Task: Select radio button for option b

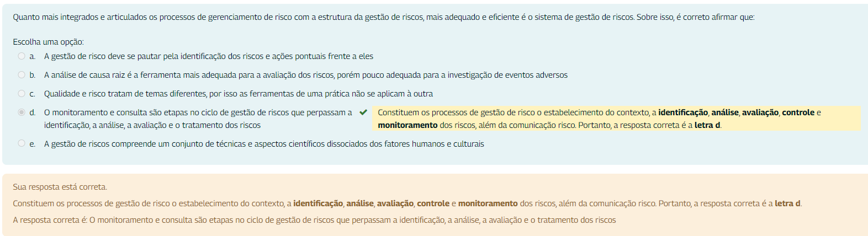Action: pyautogui.click(x=22, y=74)
